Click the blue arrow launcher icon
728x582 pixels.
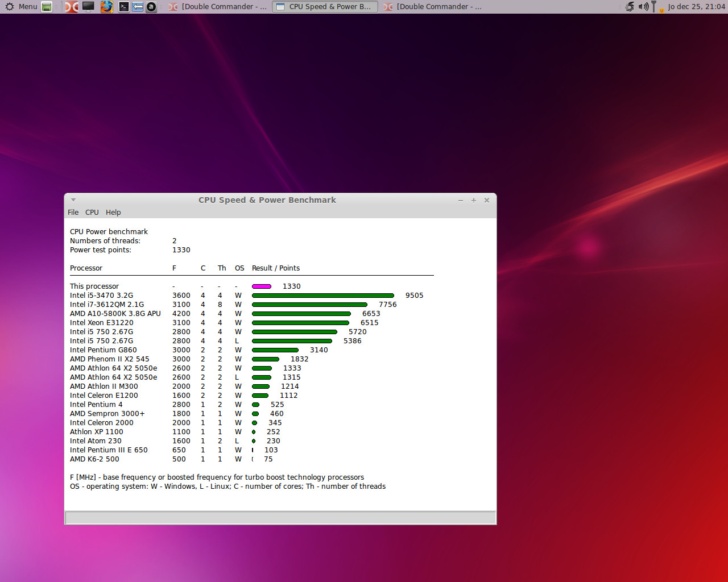pyautogui.click(x=138, y=7)
